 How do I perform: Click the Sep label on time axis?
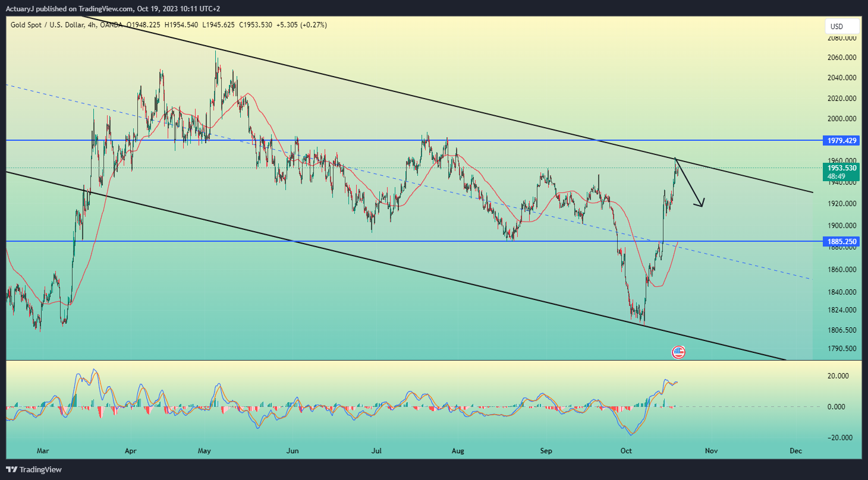click(x=546, y=451)
